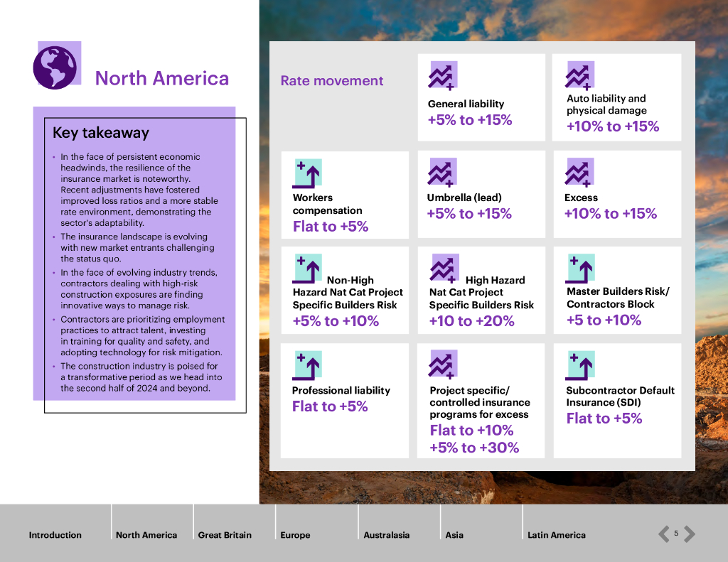Screen dimensions: 728x562
Task: Click the Flat to +10% excess value
Action: point(472,430)
